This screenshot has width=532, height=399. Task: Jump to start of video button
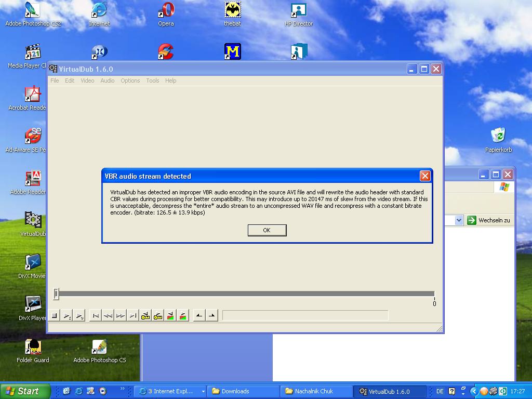coord(96,315)
